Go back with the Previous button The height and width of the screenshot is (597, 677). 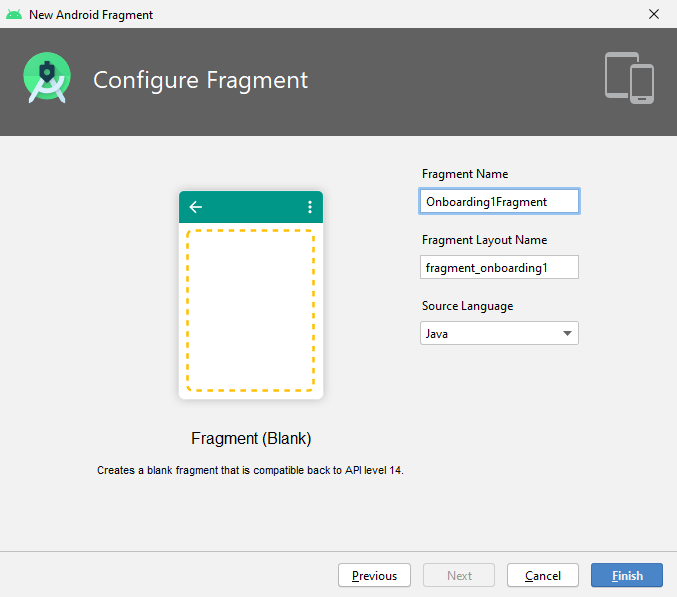(374, 575)
